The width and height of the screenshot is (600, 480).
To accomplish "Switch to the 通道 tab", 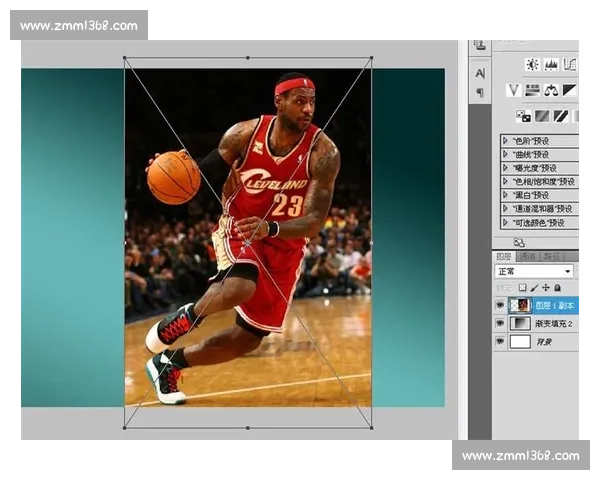I will [528, 256].
